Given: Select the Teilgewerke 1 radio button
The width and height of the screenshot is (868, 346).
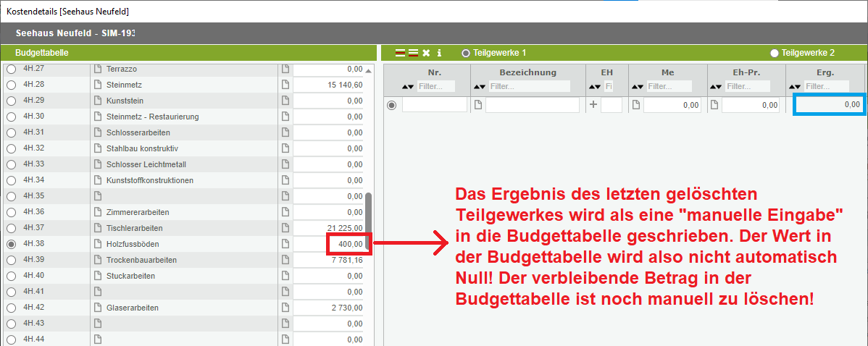Looking at the screenshot, I should [x=466, y=53].
